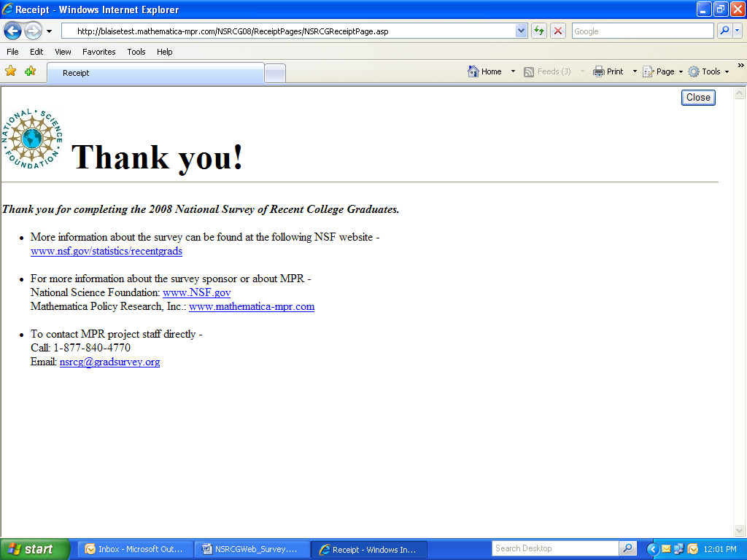The width and height of the screenshot is (747, 560).
Task: Click the Google search box
Action: [x=642, y=31]
